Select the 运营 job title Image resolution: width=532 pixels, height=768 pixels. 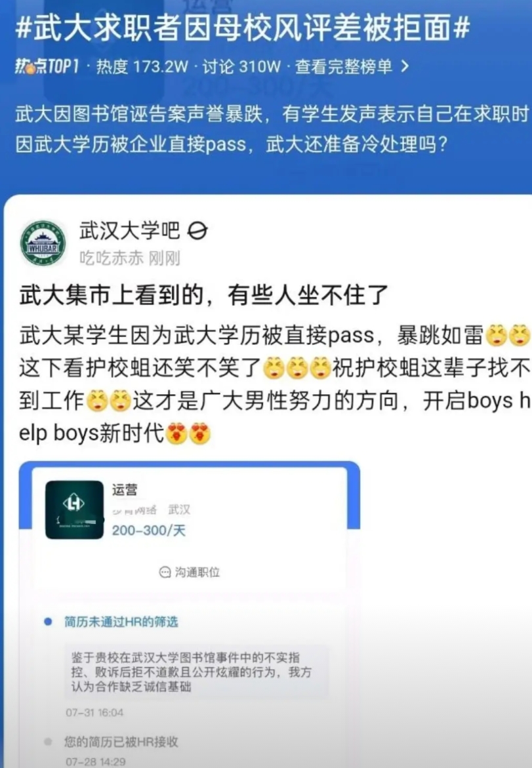click(125, 489)
